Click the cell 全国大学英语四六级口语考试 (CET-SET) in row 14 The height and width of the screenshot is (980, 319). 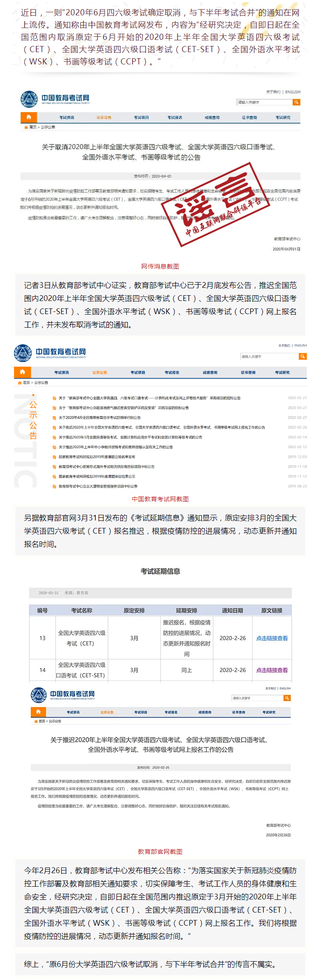click(x=82, y=670)
